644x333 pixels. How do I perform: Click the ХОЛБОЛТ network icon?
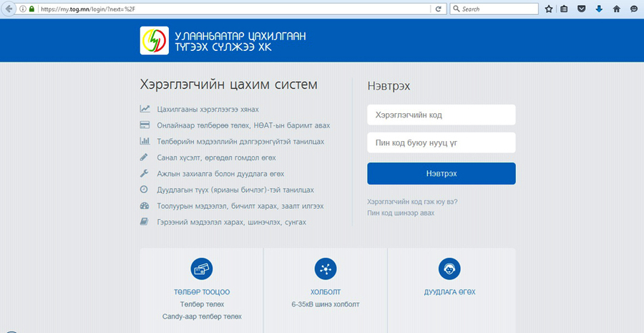click(x=326, y=269)
